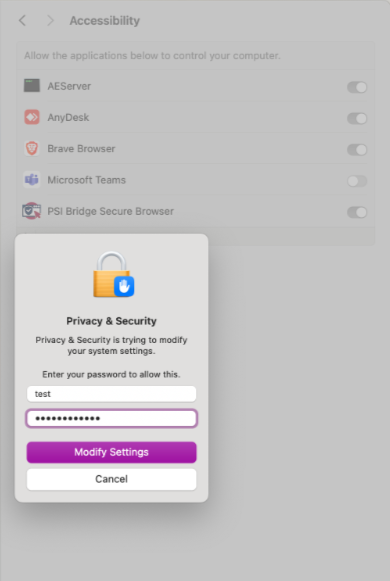The width and height of the screenshot is (390, 581).
Task: Toggle the AEServer accessibility switch
Action: (357, 87)
